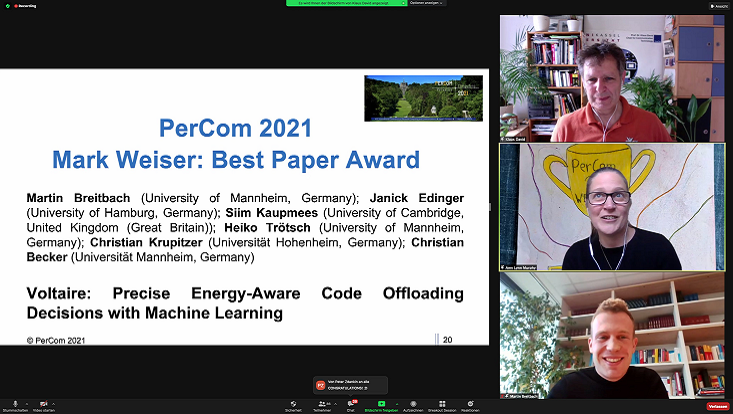This screenshot has height=414, width=733.
Task: Select Martin Breitbach's video tile
Action: pyautogui.click(x=612, y=335)
